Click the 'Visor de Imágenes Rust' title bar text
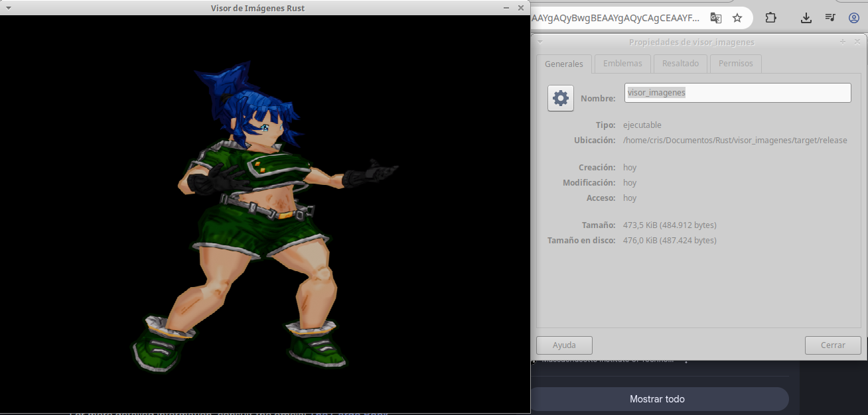The width and height of the screenshot is (868, 415). click(x=257, y=8)
